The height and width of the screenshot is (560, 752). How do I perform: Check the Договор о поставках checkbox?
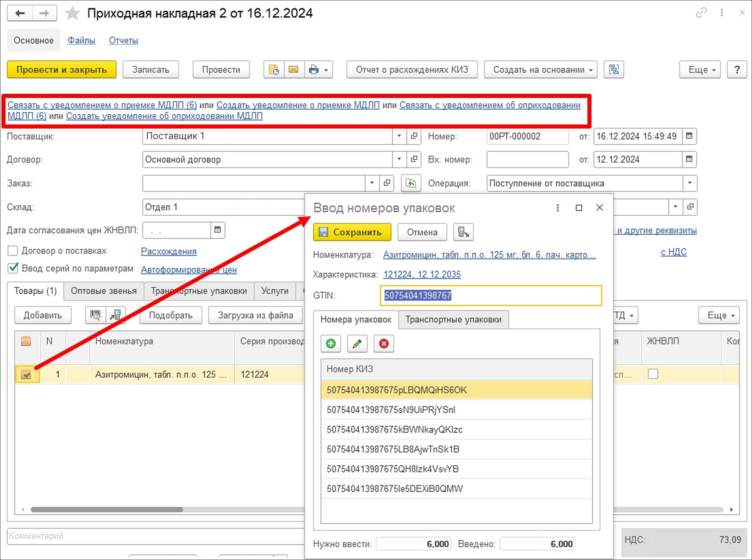(13, 251)
